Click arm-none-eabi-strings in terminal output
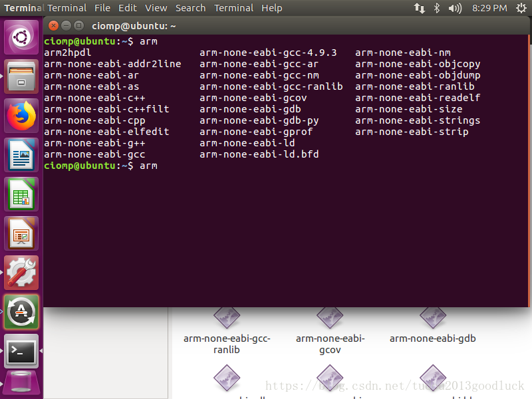Viewport: 532px width, 399px height. coord(418,120)
